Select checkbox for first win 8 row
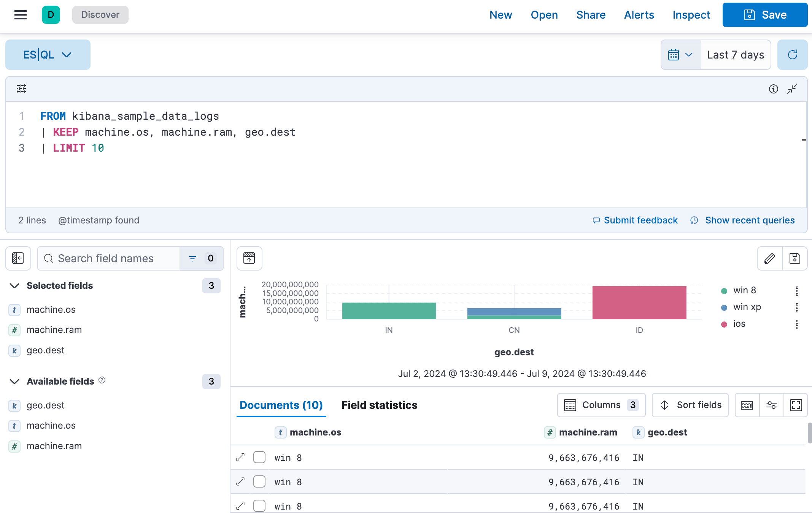 [259, 457]
